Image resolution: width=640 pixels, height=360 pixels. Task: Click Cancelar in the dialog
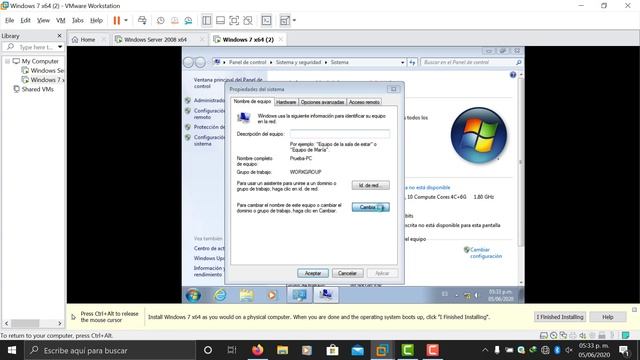pos(347,273)
